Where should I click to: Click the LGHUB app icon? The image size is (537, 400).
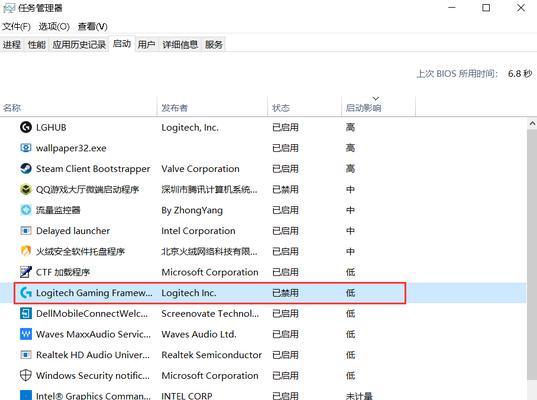tap(26, 127)
